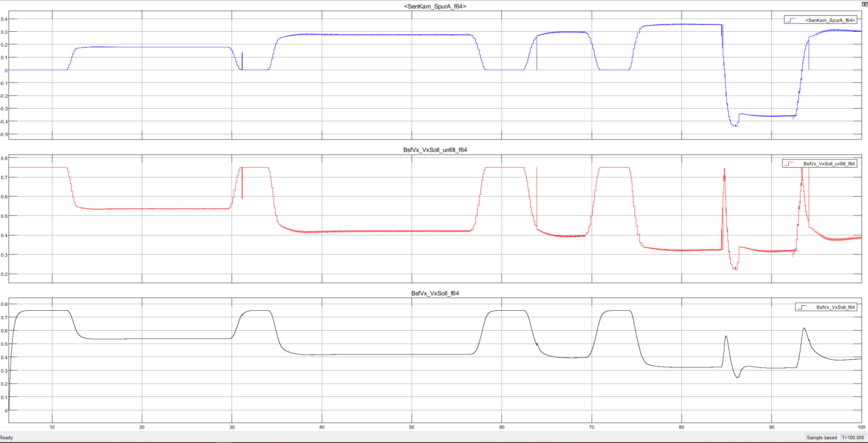This screenshot has width=868, height=443.
Task: Click the Ready status text
Action: (x=7, y=438)
